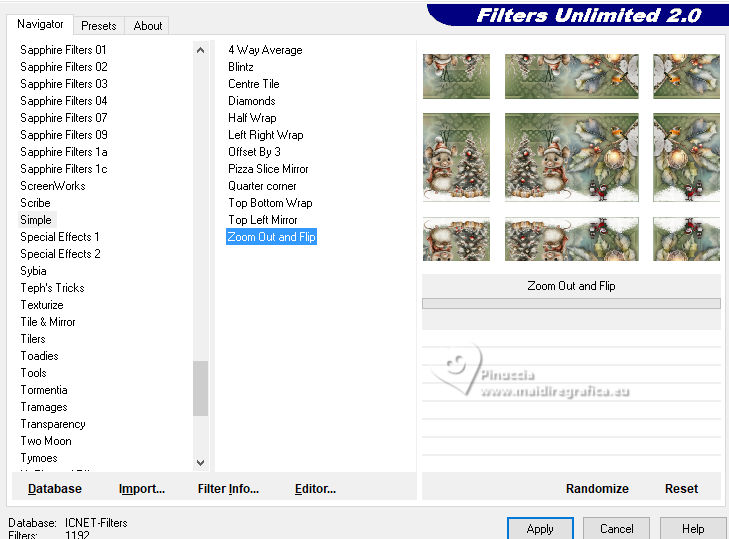Select Sapphire Filters 03 category
This screenshot has width=729, height=539.
coord(64,84)
